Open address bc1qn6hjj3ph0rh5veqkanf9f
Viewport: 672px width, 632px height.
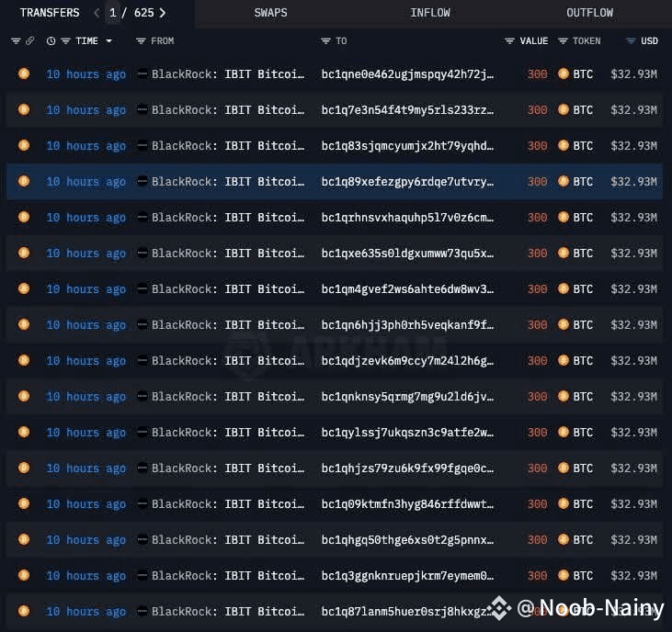[x=407, y=325]
